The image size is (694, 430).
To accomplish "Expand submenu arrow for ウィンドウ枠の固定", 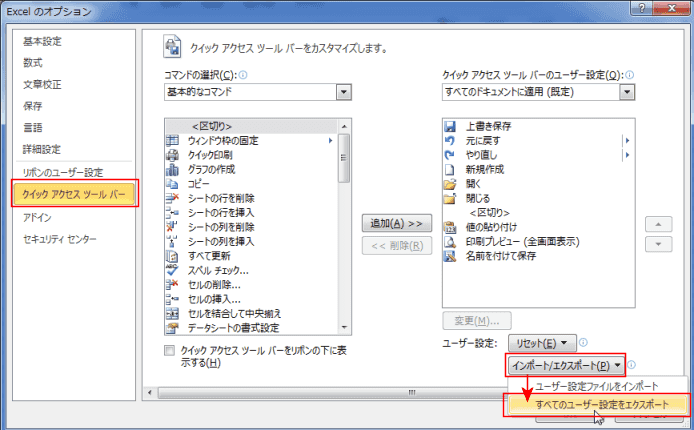I will pyautogui.click(x=330, y=141).
